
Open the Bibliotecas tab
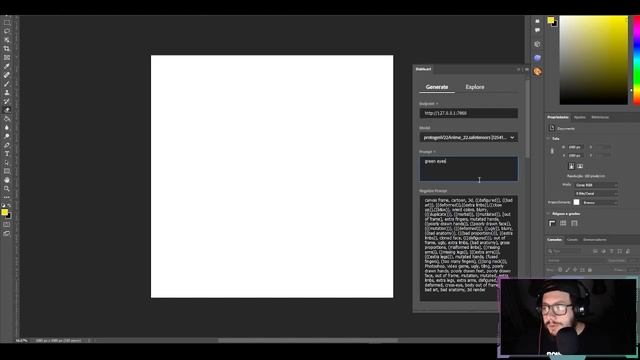[x=600, y=117]
